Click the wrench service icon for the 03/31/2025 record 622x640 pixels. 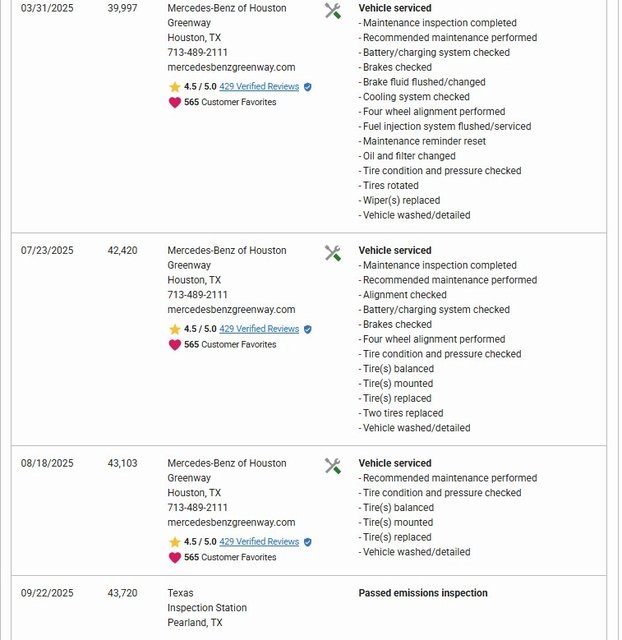(x=333, y=11)
